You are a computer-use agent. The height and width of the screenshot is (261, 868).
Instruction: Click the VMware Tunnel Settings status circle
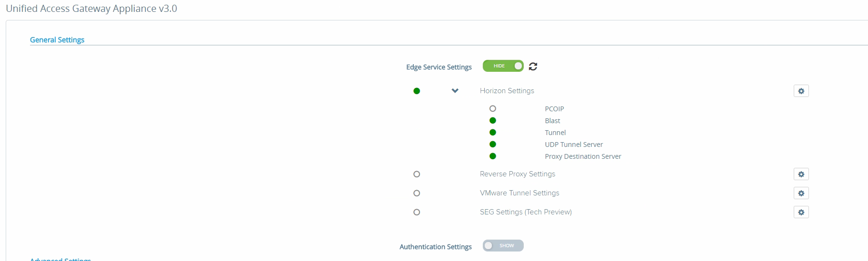[417, 193]
